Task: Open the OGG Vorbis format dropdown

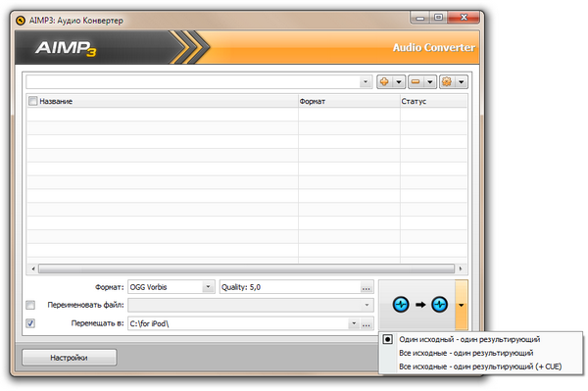Action: [208, 287]
